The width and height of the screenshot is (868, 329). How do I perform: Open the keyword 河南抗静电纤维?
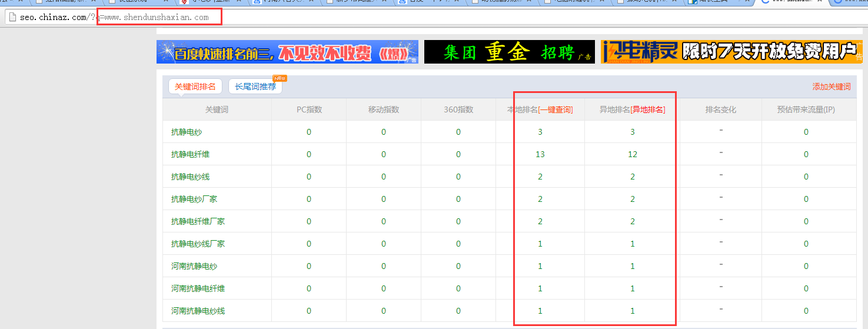pyautogui.click(x=198, y=288)
